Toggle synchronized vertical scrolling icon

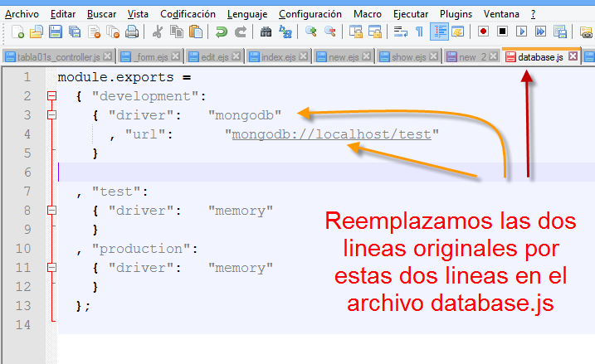tap(356, 32)
